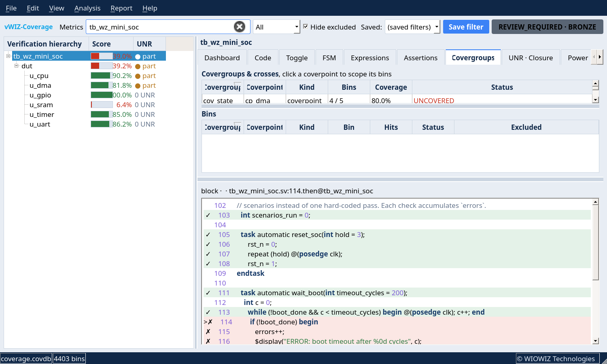Click the Hits column header
The height and width of the screenshot is (364, 607).
(391, 127)
